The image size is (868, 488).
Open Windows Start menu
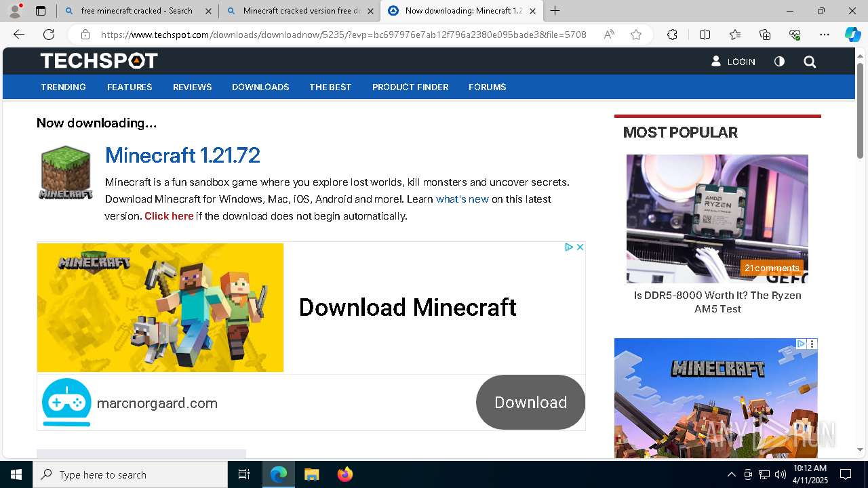[16, 474]
